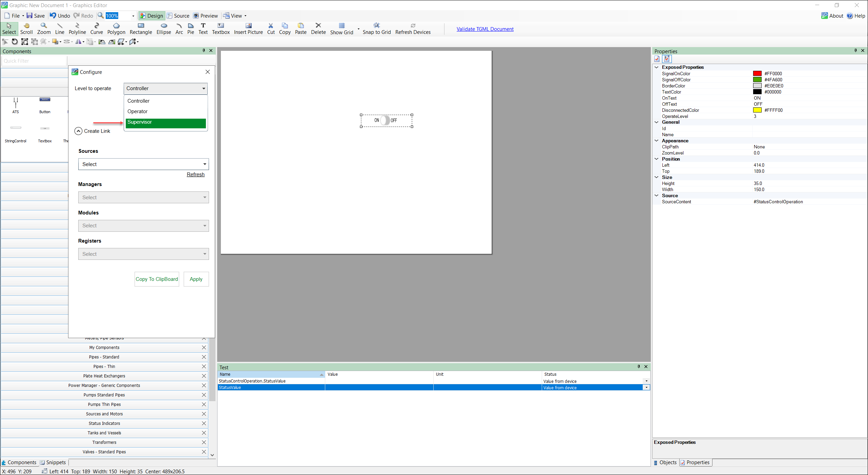The image size is (868, 475).
Task: Click the red SignalOnColor swatch
Action: pos(757,74)
